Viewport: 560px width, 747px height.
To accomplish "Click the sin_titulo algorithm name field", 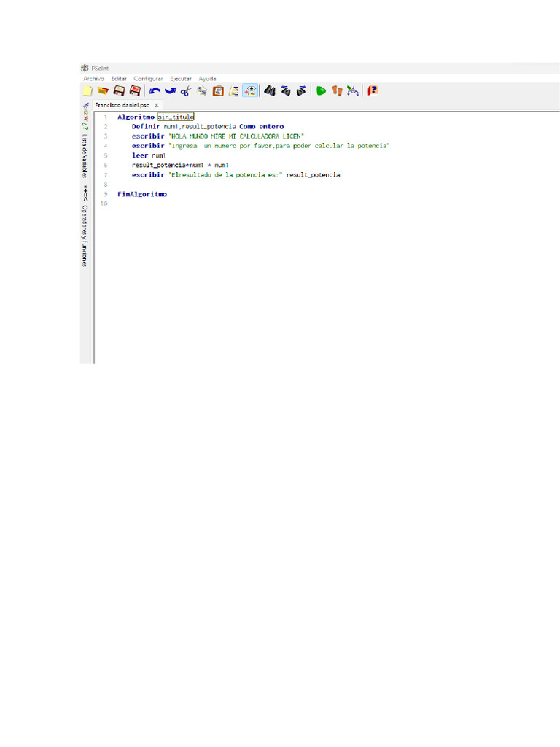I will coord(176,117).
